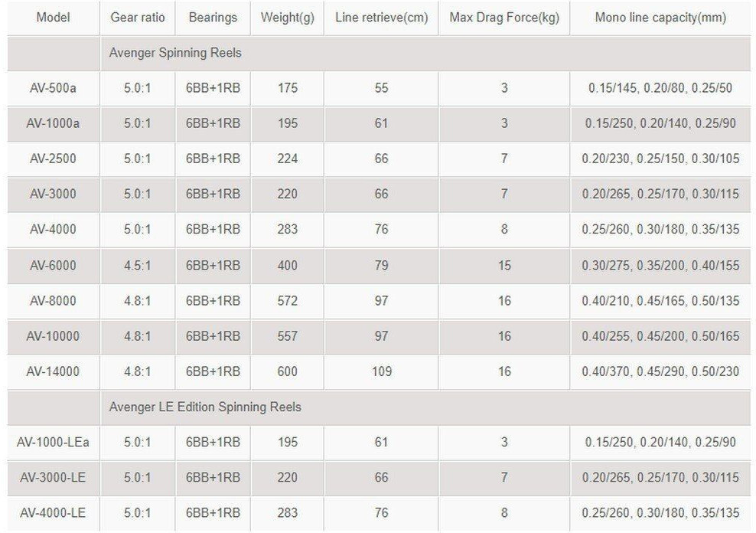Select the 109 line retrieve value
756x533 pixels.
click(x=381, y=371)
